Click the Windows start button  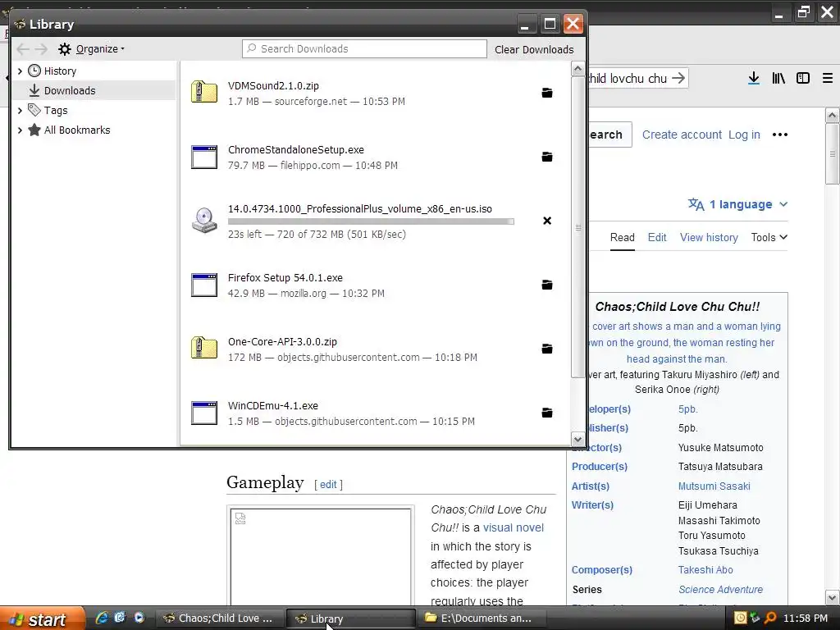(42, 619)
